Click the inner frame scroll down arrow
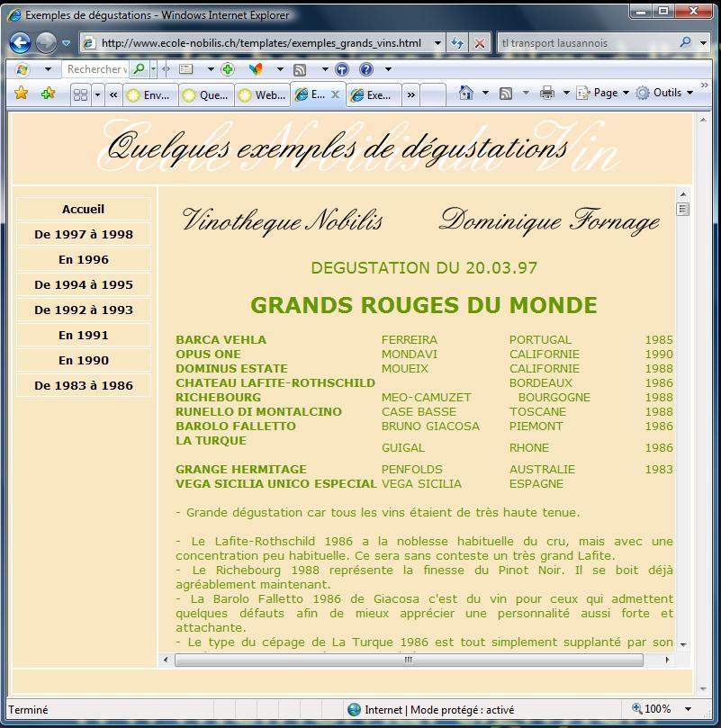This screenshot has width=721, height=728. pos(683,644)
